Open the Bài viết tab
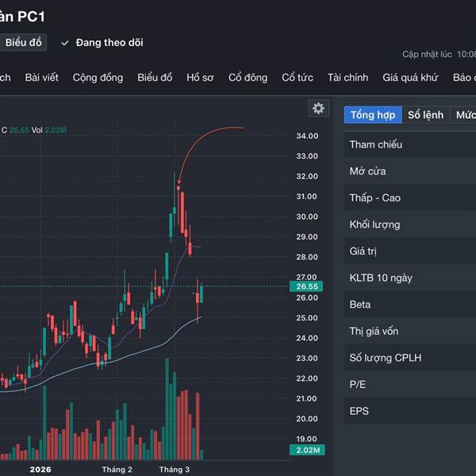Viewport: 476px width, 476px height. [x=41, y=77]
